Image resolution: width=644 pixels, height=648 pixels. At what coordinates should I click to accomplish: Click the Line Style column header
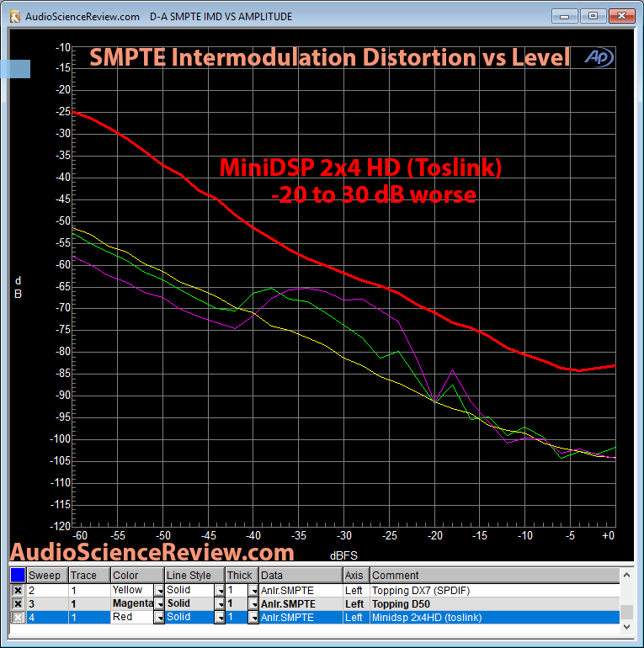pyautogui.click(x=195, y=575)
